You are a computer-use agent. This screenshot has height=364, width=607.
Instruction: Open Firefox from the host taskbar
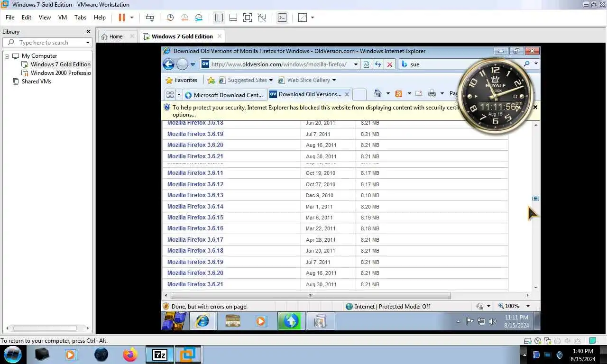point(130,355)
